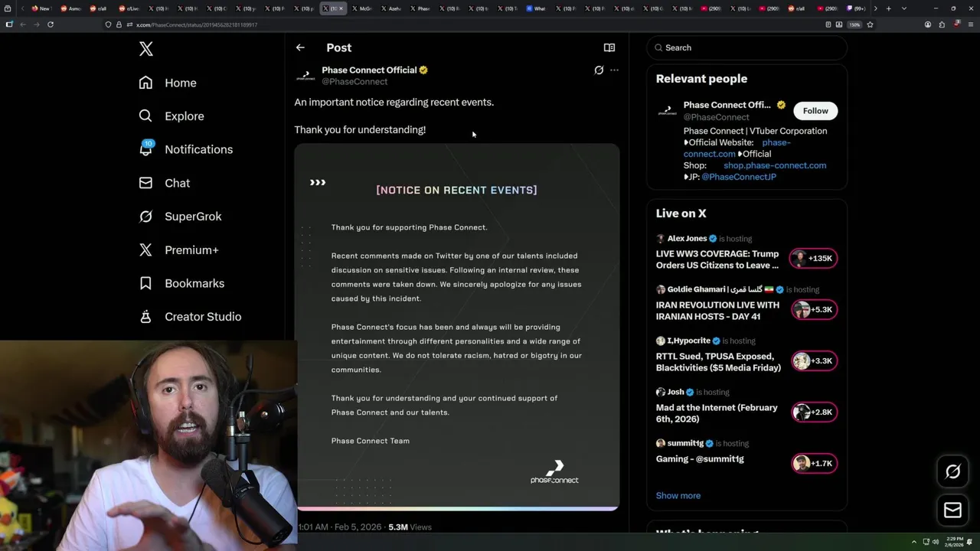Join listeners badge +135K
Viewport: 980px width, 551px height.
point(814,258)
